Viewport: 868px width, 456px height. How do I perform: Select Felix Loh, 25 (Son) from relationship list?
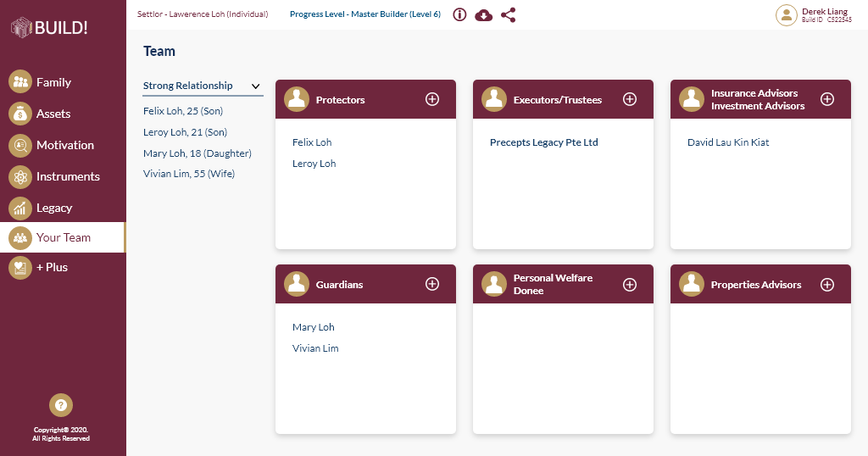coord(183,111)
